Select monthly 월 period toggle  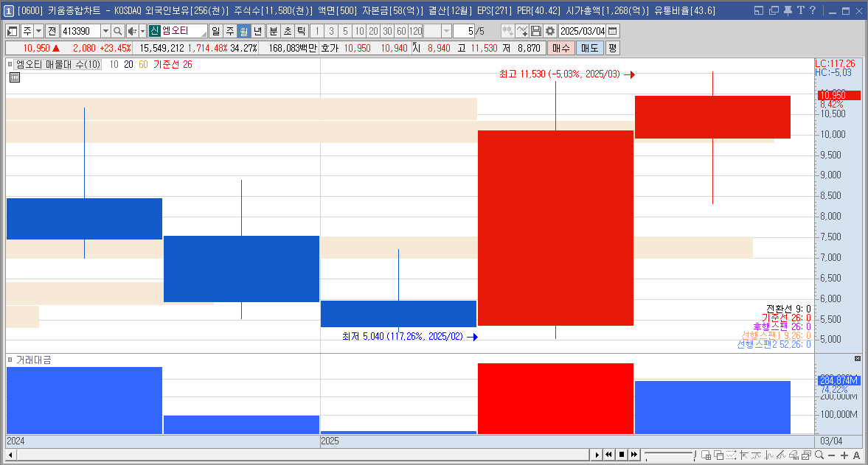(x=243, y=32)
